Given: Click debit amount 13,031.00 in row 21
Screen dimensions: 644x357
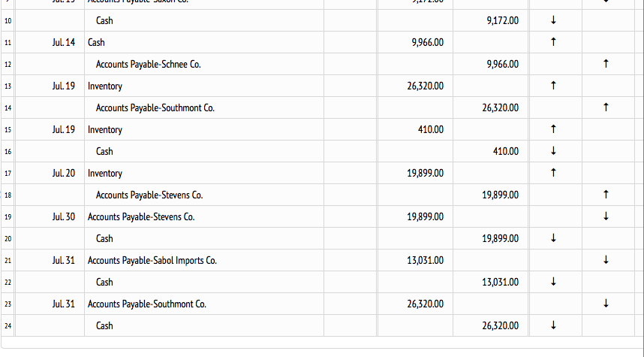Looking at the screenshot, I should (426, 260).
